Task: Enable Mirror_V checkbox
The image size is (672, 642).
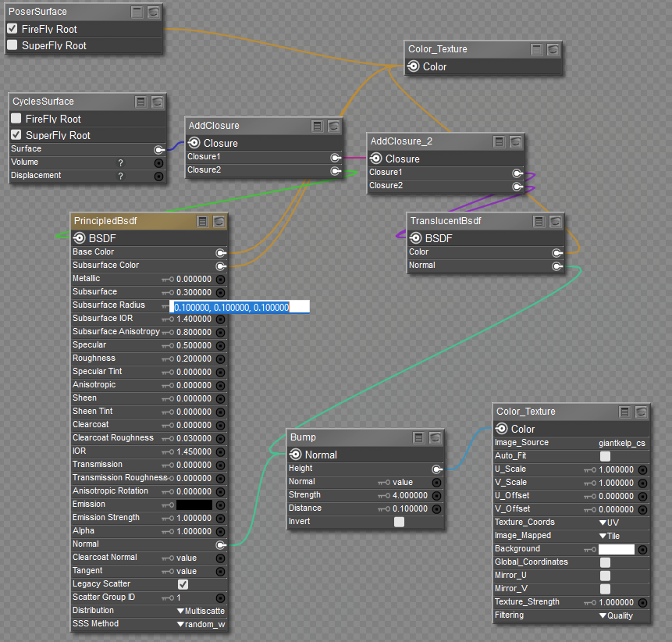Action: tap(605, 589)
